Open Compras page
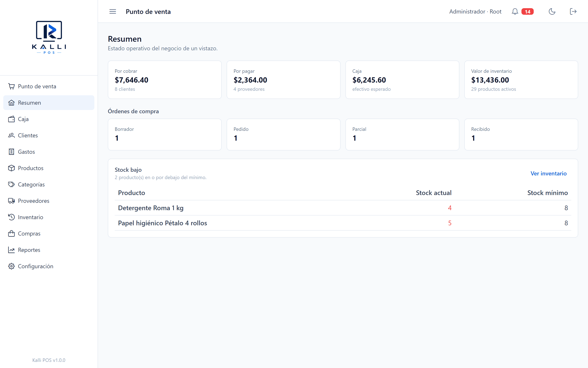 [49, 233]
